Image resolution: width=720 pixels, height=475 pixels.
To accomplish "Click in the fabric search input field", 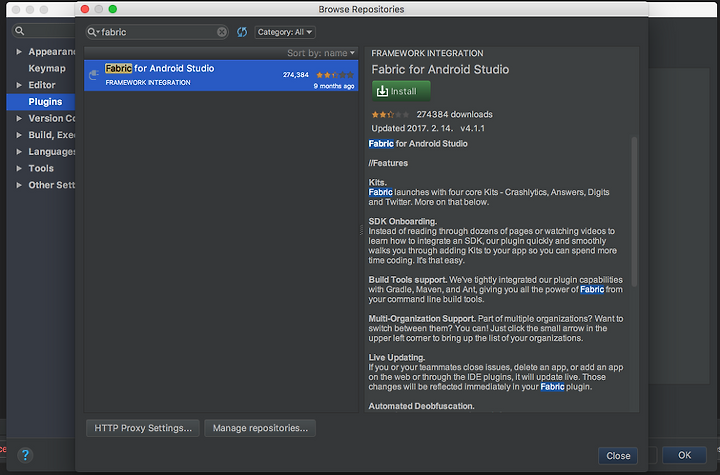I will [158, 32].
